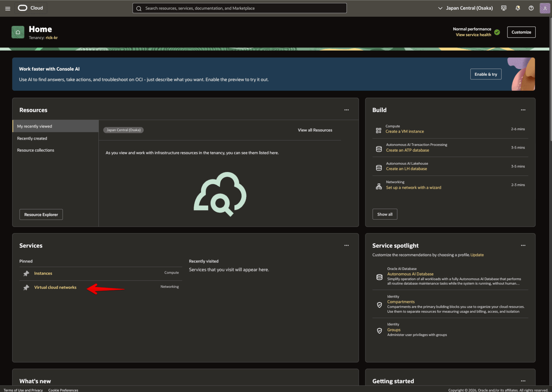
Task: Click the Work faster with Console AI heading
Action: [x=49, y=69]
